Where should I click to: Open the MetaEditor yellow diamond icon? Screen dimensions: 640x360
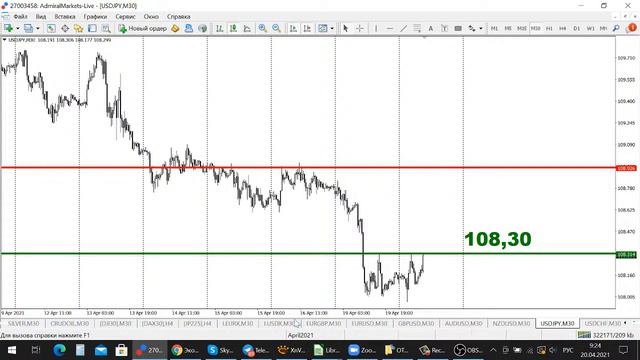click(x=175, y=28)
